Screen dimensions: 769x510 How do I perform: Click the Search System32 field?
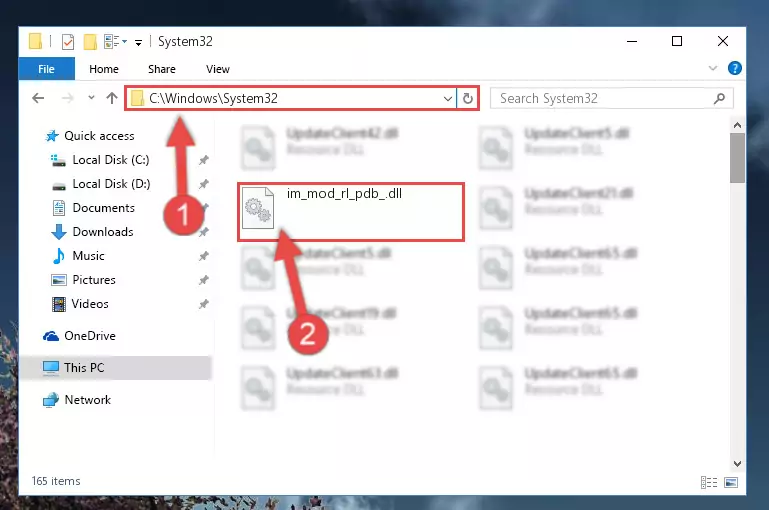tap(612, 98)
